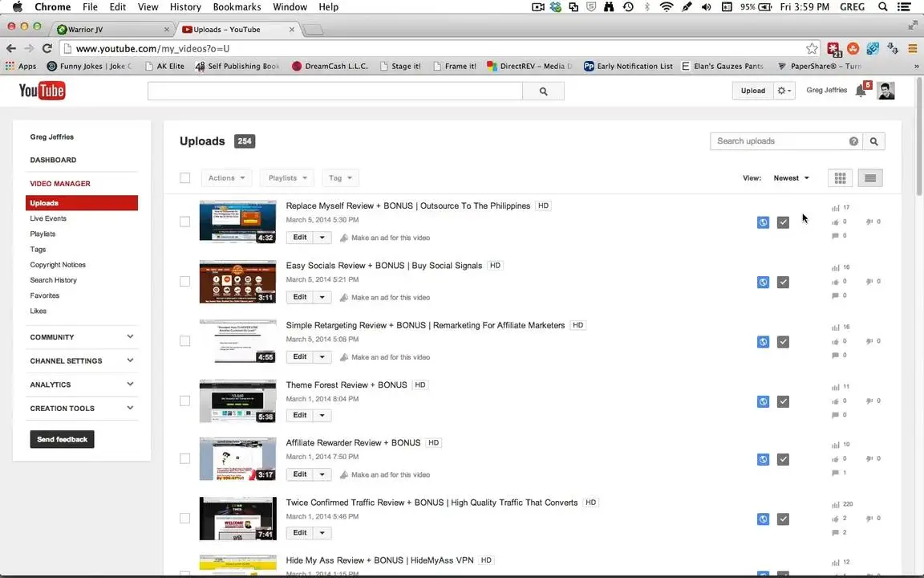Click comments icon for Affiliate Rewarder Review

(835, 472)
